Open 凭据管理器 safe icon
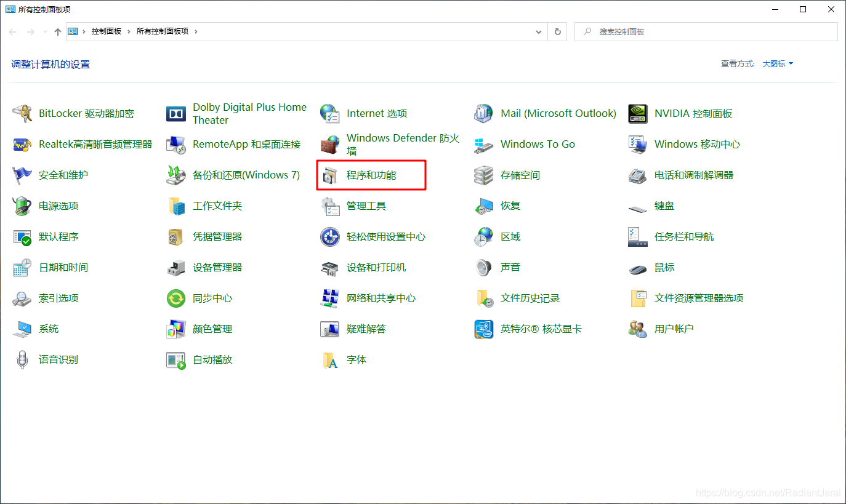The width and height of the screenshot is (846, 504). click(176, 236)
